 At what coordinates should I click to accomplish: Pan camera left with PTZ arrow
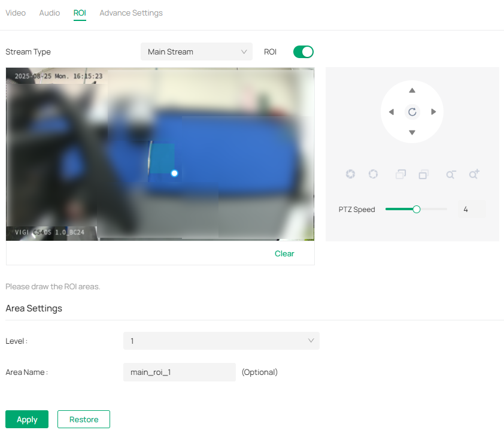(391, 112)
